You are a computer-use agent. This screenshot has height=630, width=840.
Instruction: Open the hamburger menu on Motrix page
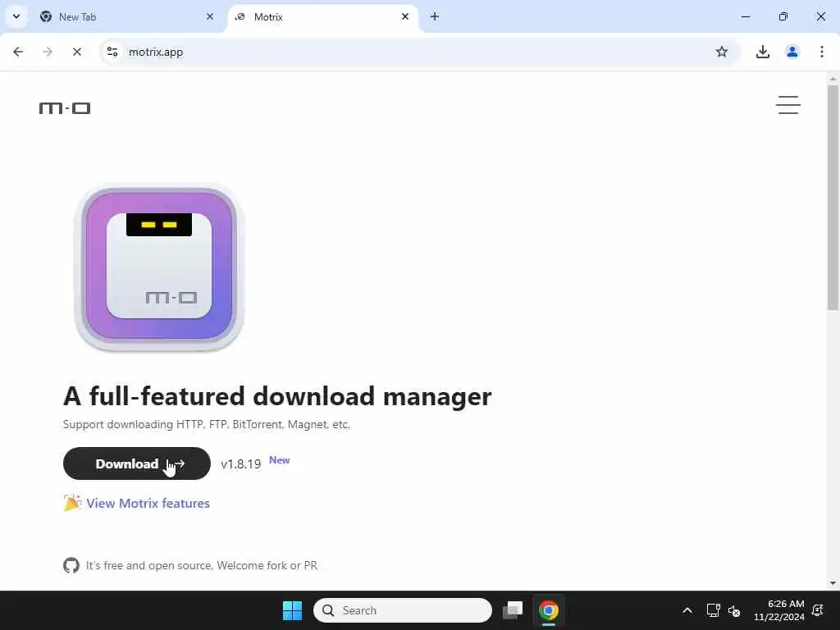[x=787, y=105]
